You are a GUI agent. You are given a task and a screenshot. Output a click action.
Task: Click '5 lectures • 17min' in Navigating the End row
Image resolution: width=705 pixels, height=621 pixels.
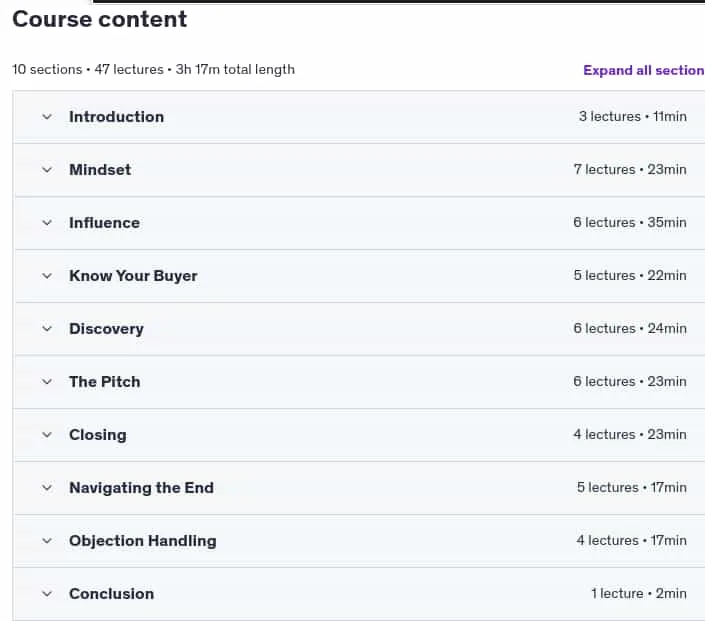pyautogui.click(x=632, y=487)
